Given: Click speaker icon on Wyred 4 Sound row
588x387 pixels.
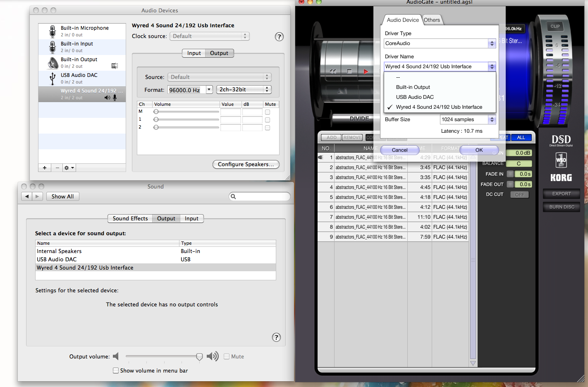Looking at the screenshot, I should tap(108, 98).
